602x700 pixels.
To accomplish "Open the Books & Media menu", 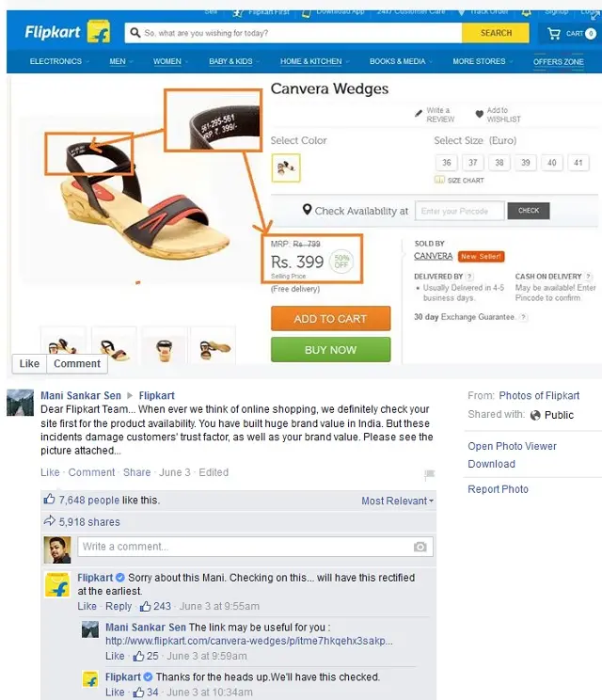I will point(400,61).
